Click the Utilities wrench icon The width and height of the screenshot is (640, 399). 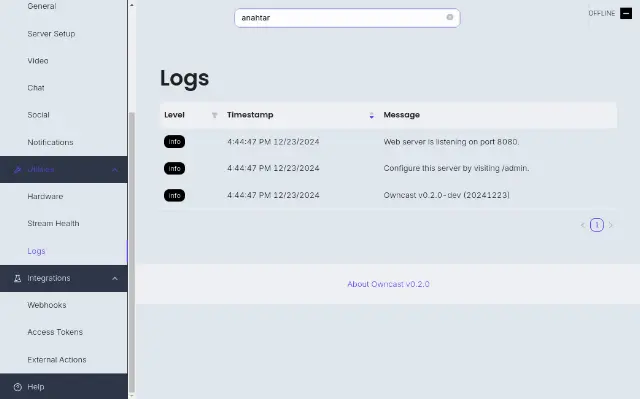click(x=17, y=169)
